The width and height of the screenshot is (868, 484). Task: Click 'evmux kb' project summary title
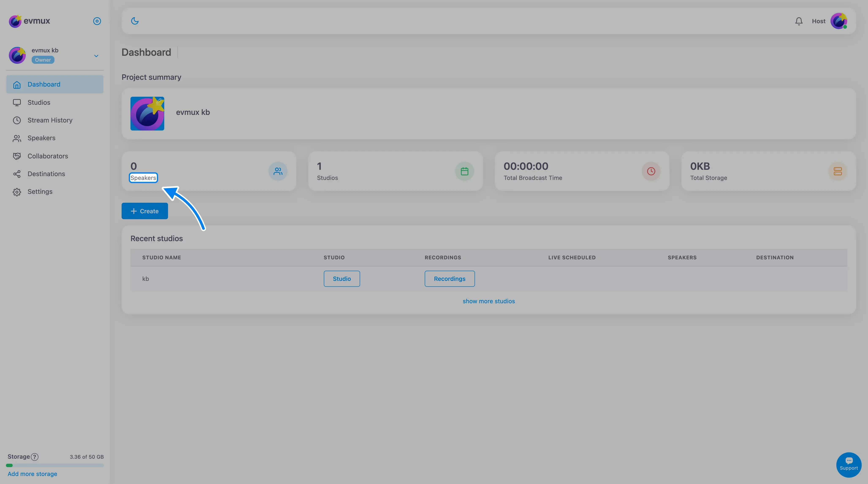click(x=193, y=112)
